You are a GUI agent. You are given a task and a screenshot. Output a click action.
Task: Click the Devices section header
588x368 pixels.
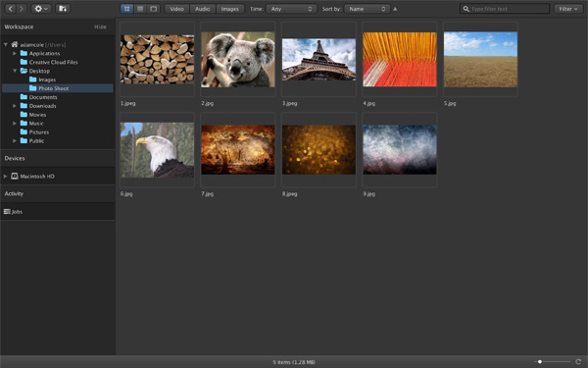click(15, 158)
